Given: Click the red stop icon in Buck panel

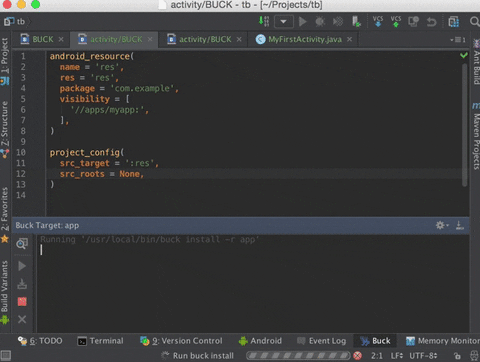Looking at the screenshot, I should (22, 302).
